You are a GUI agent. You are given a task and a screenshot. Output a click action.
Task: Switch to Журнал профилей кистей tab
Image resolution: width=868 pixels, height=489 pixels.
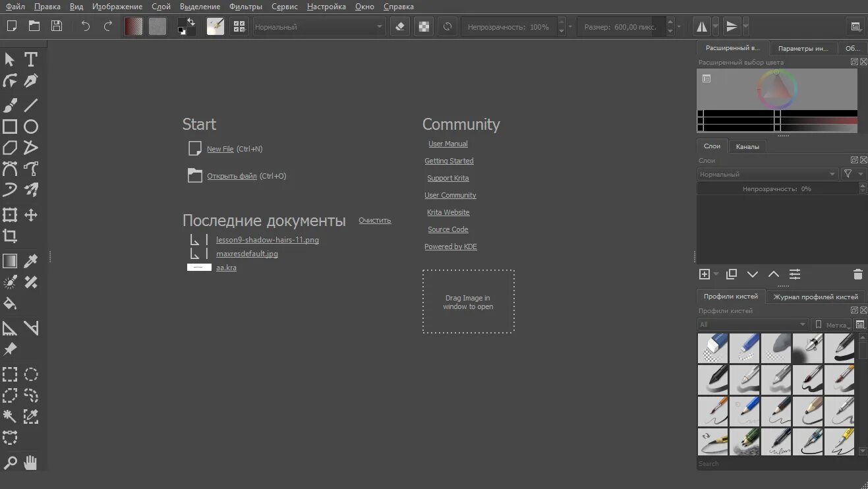click(x=815, y=297)
